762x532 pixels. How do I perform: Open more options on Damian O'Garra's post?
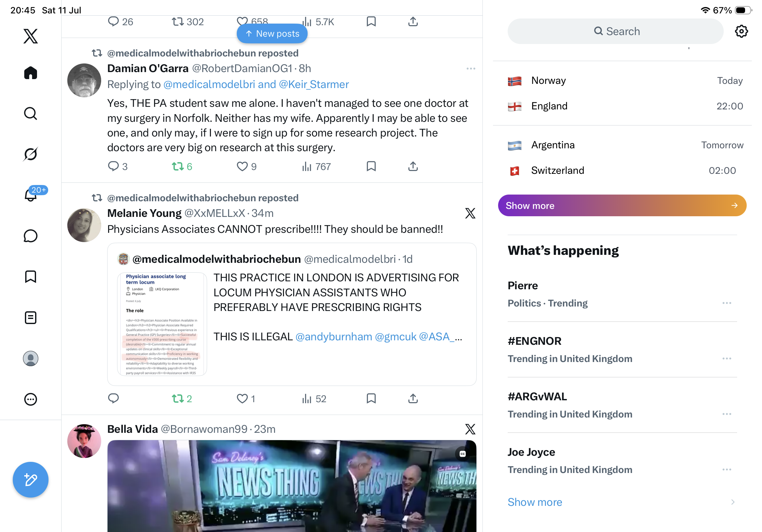coord(471,69)
